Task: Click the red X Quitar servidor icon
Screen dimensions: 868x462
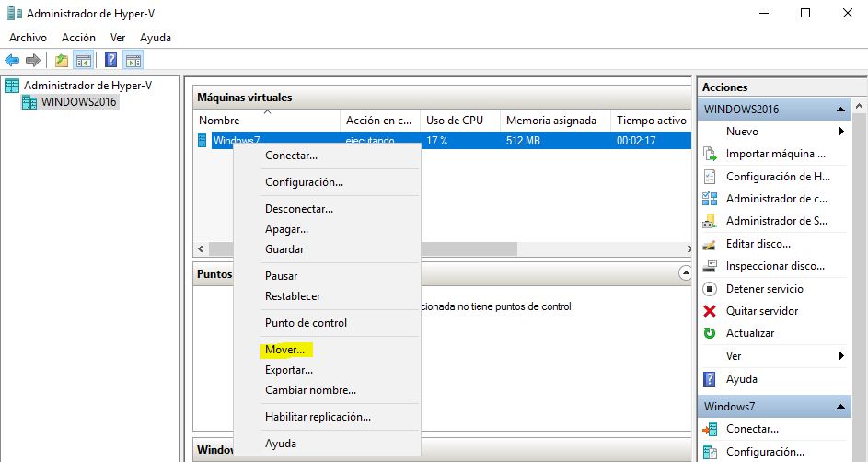Action: (710, 311)
